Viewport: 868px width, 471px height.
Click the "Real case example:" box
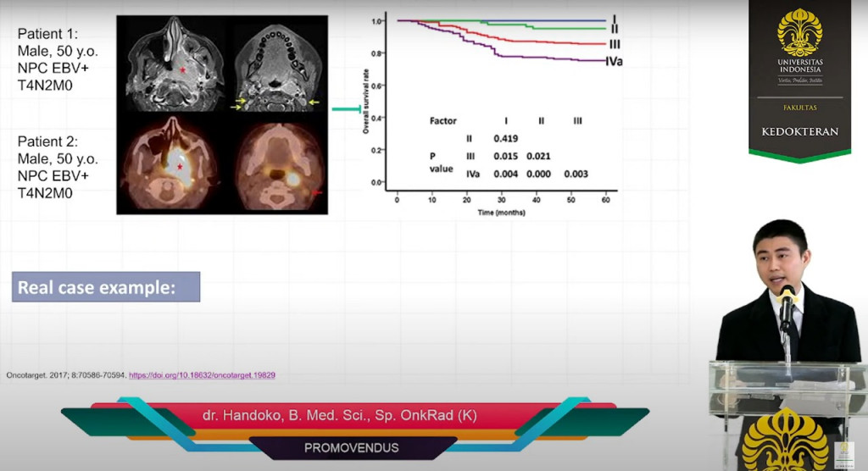click(107, 287)
